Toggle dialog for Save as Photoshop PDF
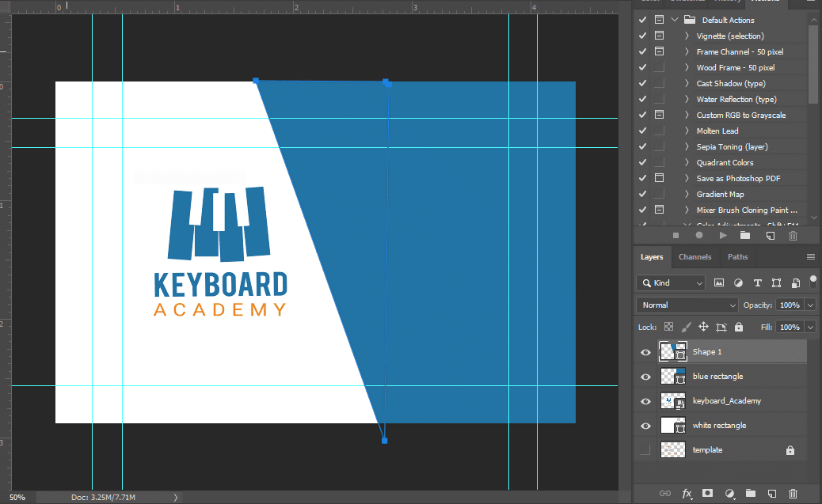This screenshot has height=504, width=822. coord(660,178)
